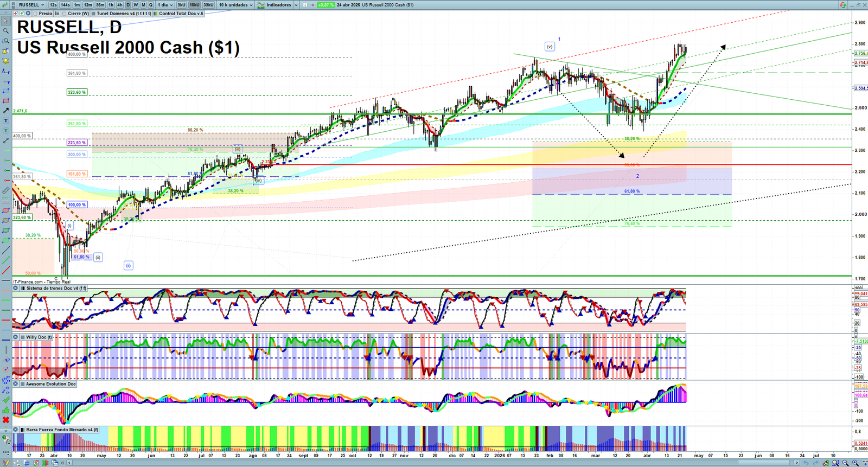The width and height of the screenshot is (868, 467).
Task: Click the '24 abr 2026 US Russell 2000 Cash' title text
Action: point(375,5)
